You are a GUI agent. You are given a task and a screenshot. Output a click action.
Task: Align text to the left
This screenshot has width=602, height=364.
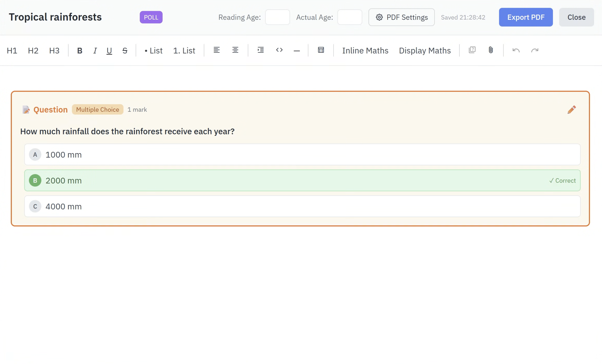click(x=217, y=50)
